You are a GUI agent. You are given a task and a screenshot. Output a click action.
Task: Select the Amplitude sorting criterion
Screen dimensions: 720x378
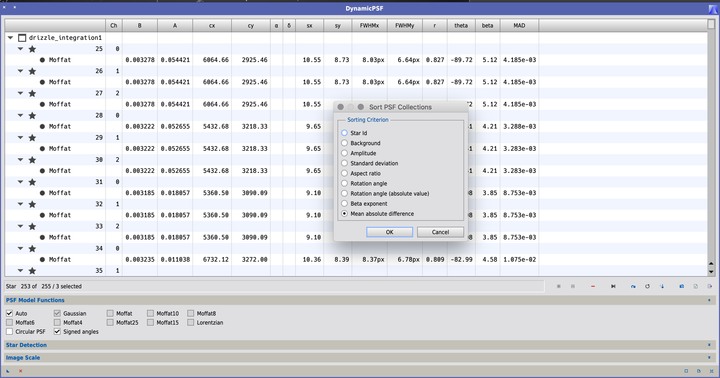[x=344, y=153]
